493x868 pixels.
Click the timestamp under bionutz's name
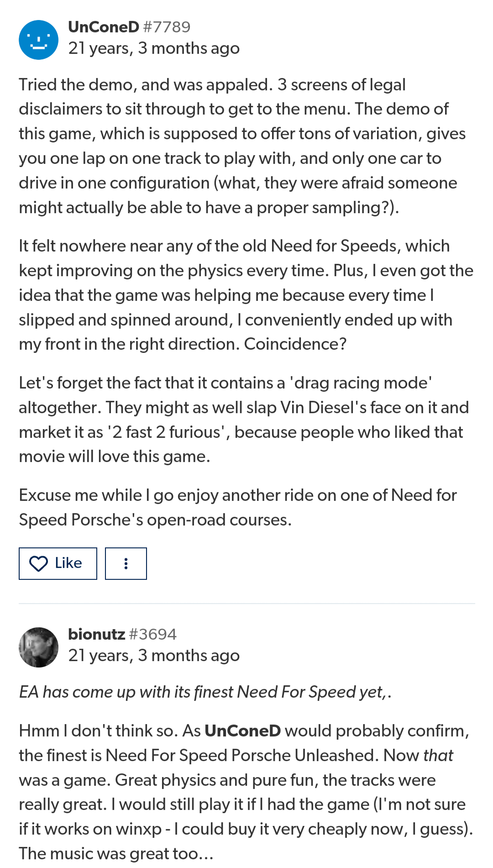point(153,656)
